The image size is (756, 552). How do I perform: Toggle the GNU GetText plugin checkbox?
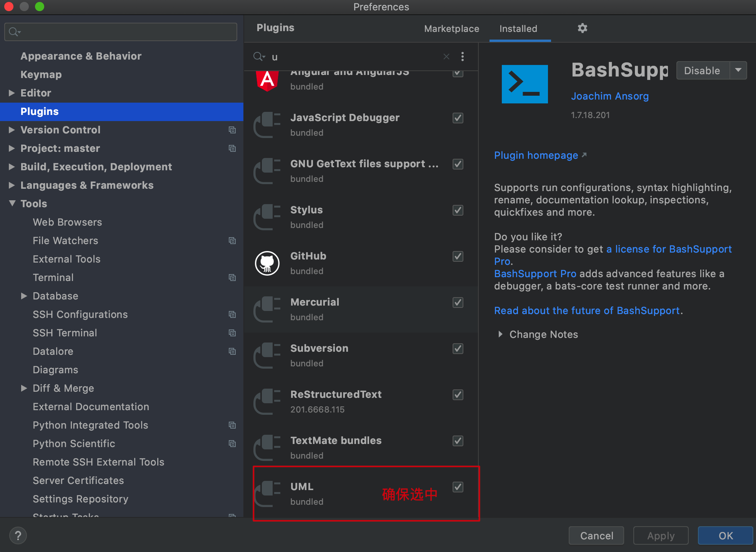coord(458,164)
